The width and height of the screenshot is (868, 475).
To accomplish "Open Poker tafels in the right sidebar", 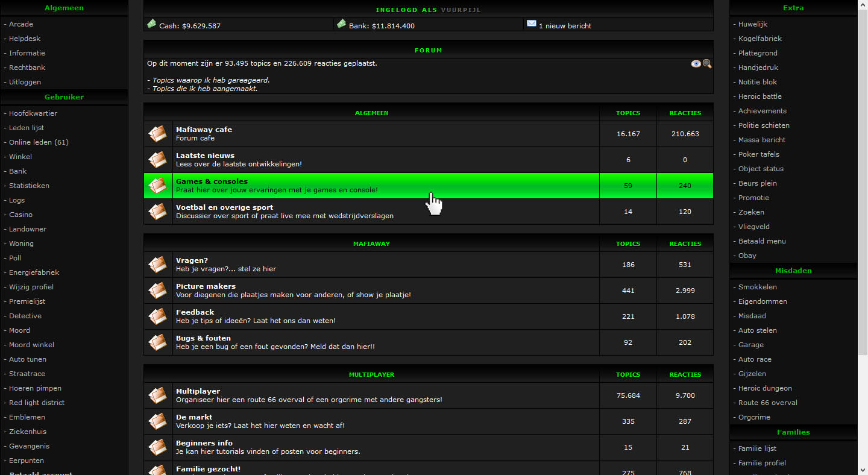I will coord(759,154).
